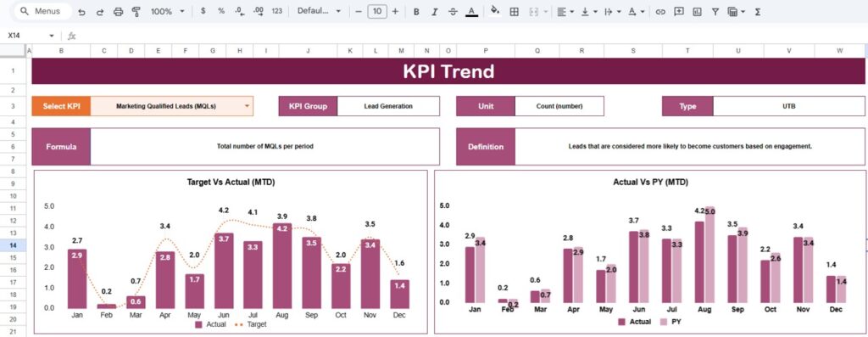Open the Select KPI dropdown arrow
Image resolution: width=868 pixels, height=337 pixels.
(x=247, y=105)
